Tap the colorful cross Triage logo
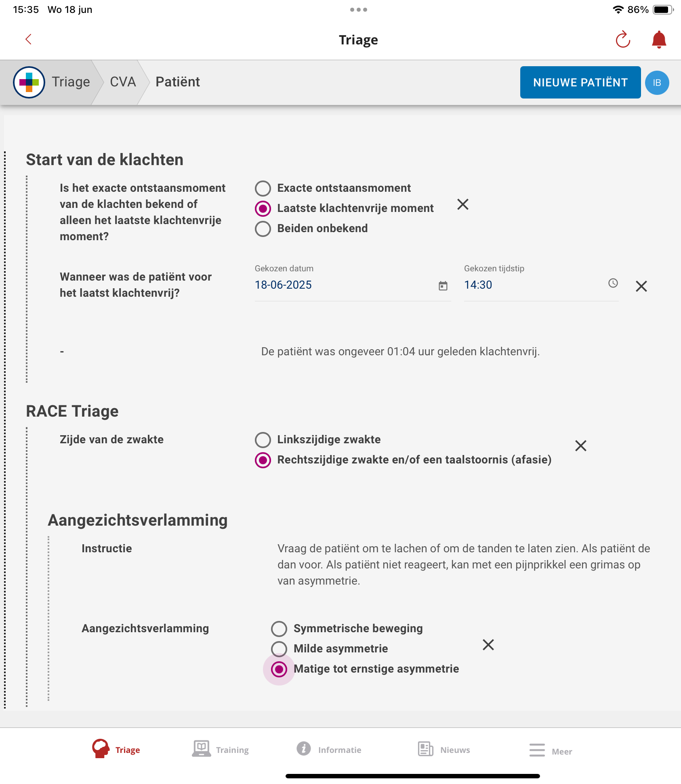 coord(29,82)
